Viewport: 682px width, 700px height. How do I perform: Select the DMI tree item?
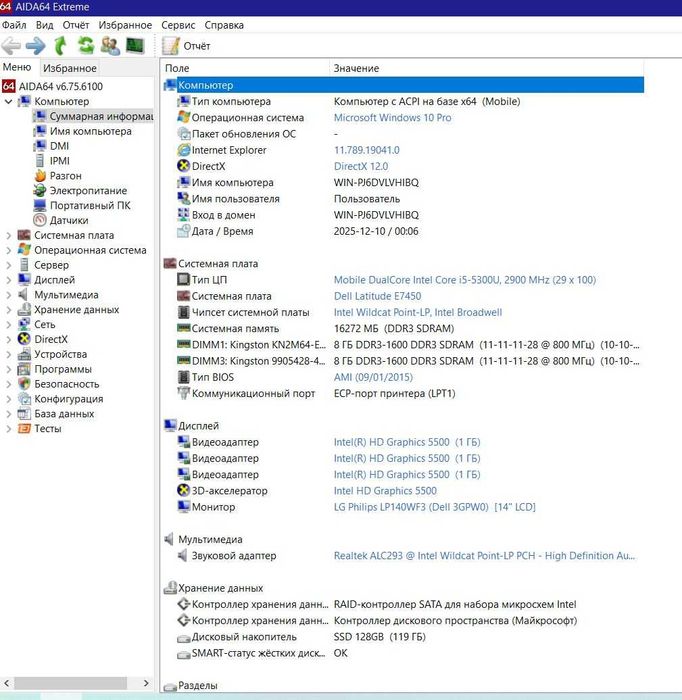[59, 146]
